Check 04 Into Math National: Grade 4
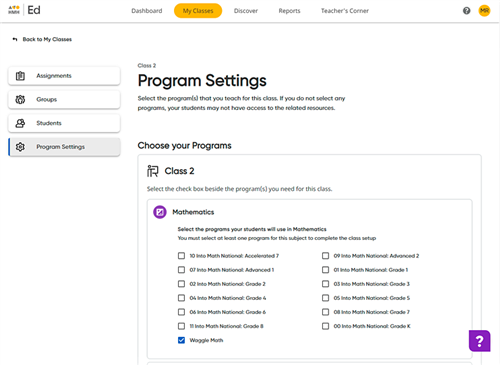The width and height of the screenshot is (500, 365). (x=181, y=298)
